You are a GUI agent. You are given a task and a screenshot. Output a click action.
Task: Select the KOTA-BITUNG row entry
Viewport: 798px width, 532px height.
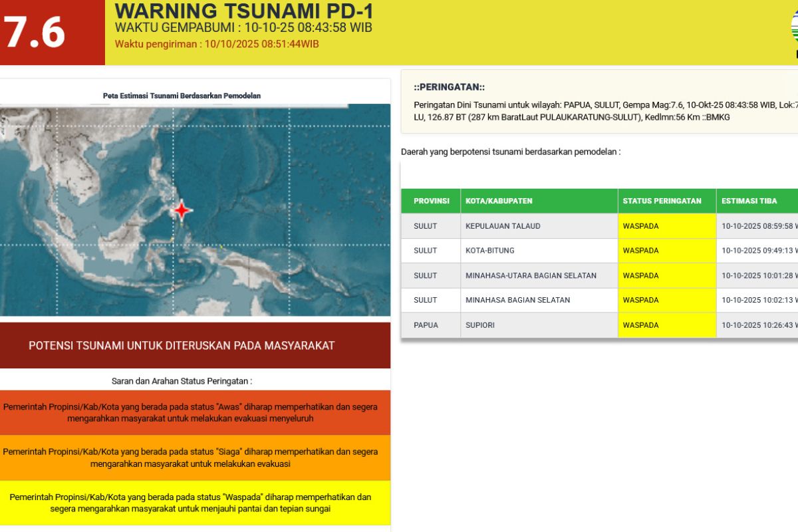490,251
